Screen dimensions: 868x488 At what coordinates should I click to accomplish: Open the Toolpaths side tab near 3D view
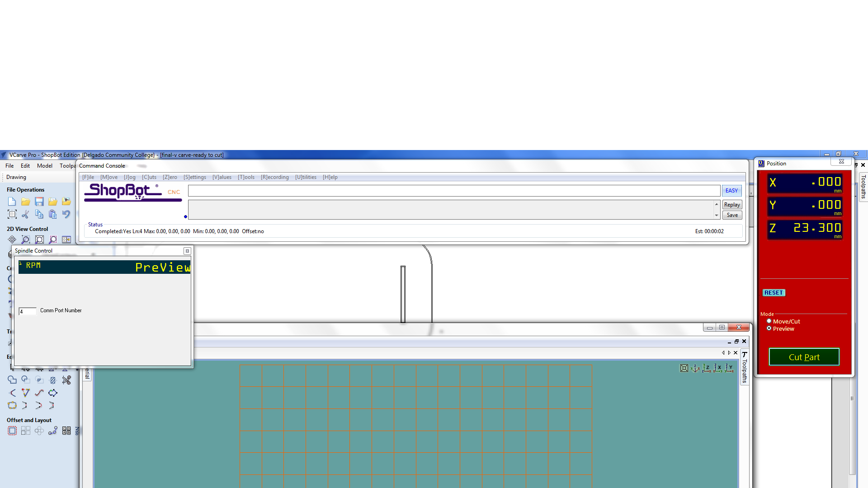[745, 367]
